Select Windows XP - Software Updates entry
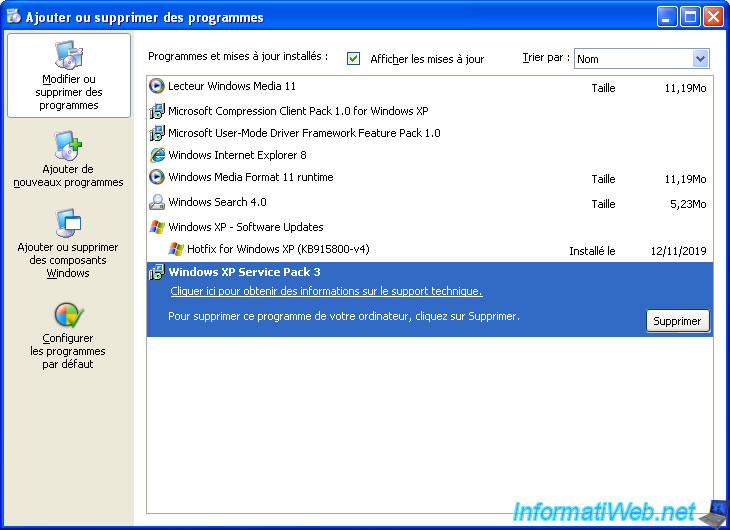This screenshot has width=730, height=530. click(246, 227)
